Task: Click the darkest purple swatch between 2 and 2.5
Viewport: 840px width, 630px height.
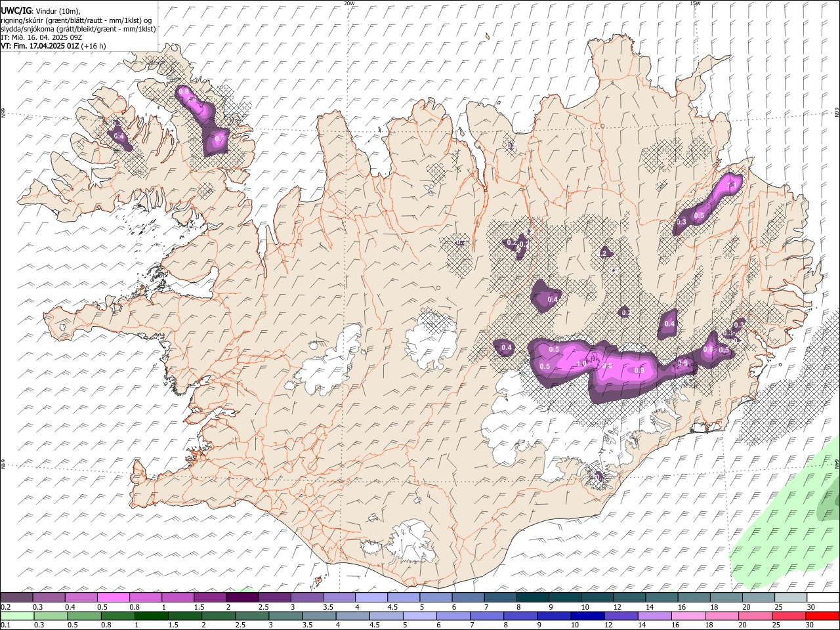Action: [242, 597]
